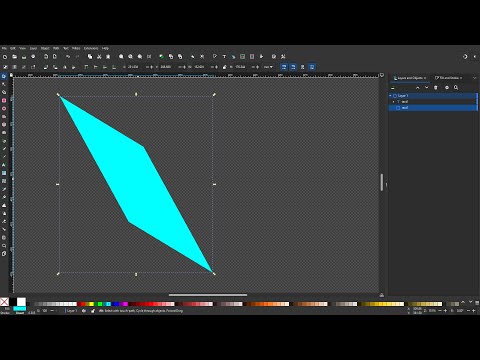480x360 pixels.
Task: Open layers panel settings gear
Action: pos(447,88)
